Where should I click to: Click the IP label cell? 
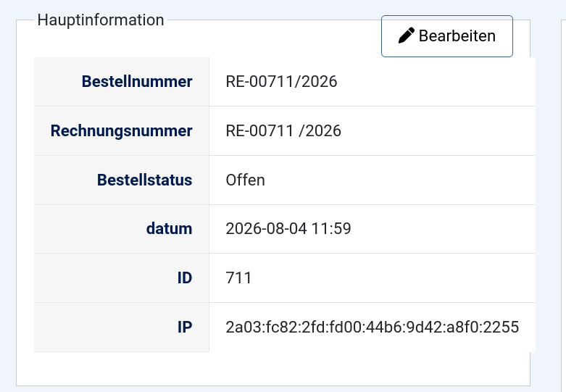click(x=122, y=327)
